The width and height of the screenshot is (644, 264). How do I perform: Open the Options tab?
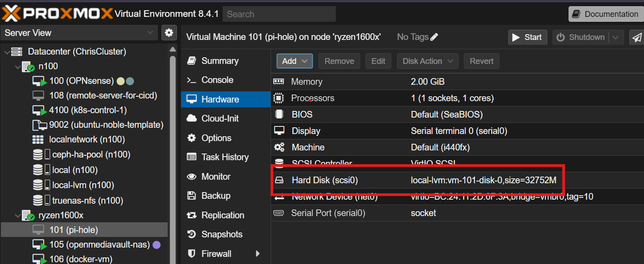coord(226,138)
